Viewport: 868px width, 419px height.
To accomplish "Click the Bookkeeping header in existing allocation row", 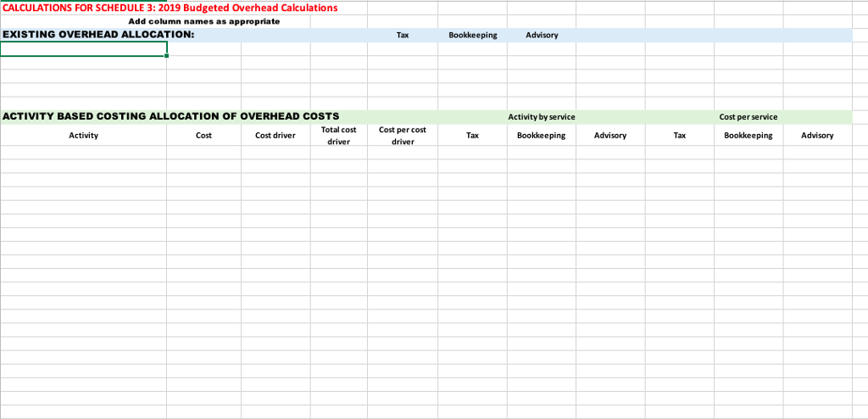I will (473, 35).
